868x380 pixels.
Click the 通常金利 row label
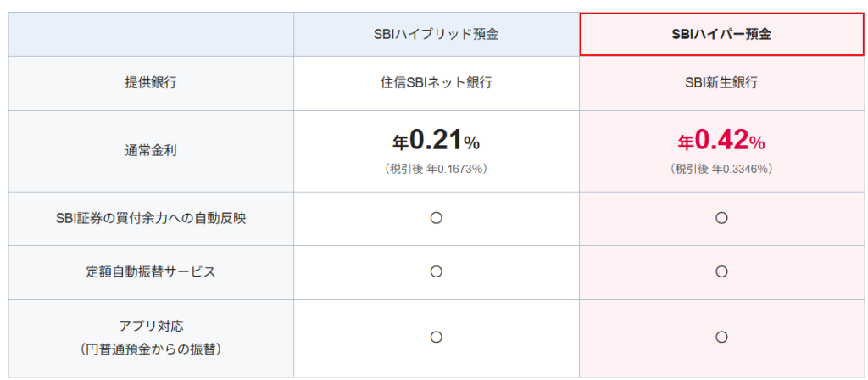click(x=151, y=150)
